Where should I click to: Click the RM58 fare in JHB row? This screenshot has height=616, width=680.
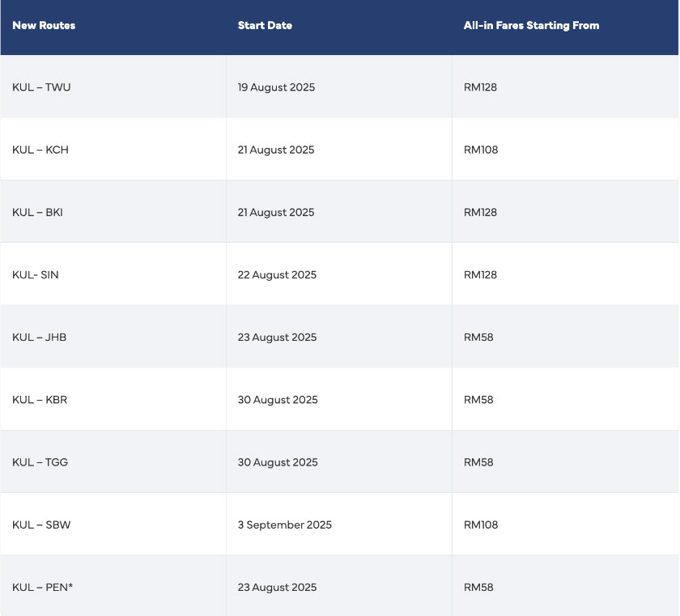pos(478,337)
